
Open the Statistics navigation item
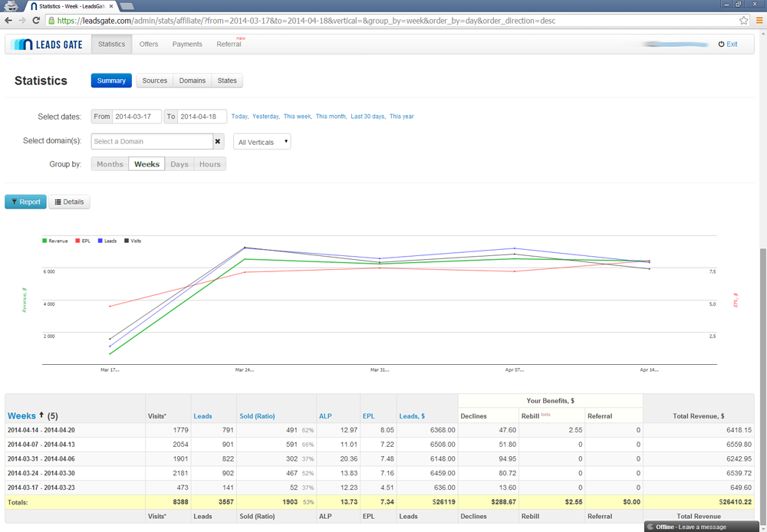(111, 44)
